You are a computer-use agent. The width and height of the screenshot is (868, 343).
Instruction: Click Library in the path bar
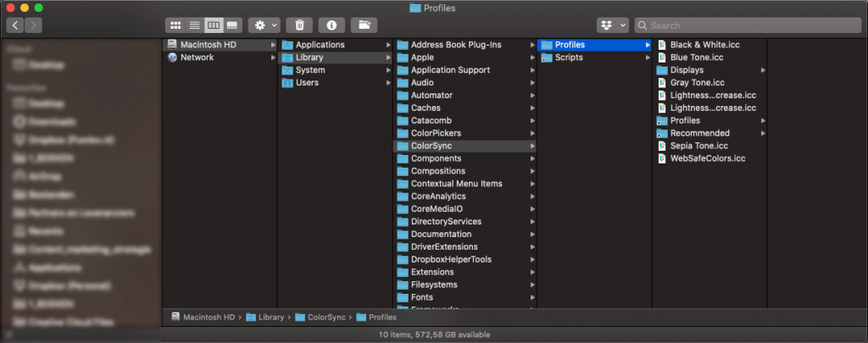point(270,318)
